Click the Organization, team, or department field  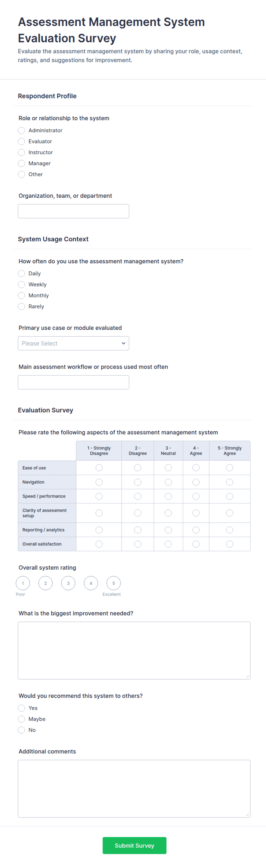(x=73, y=211)
